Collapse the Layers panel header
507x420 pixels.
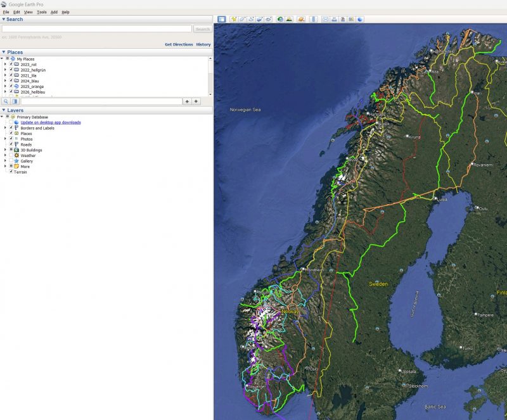4,110
